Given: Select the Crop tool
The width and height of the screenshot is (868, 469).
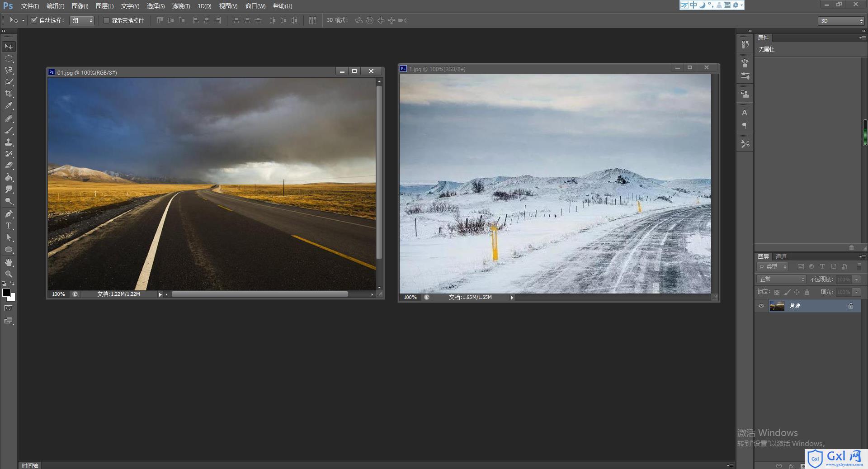Looking at the screenshot, I should tap(9, 94).
